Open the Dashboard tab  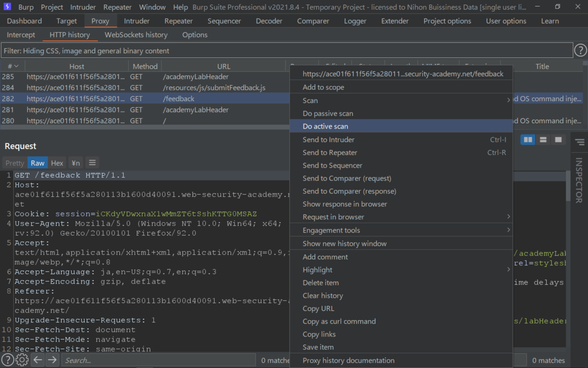[x=24, y=21]
